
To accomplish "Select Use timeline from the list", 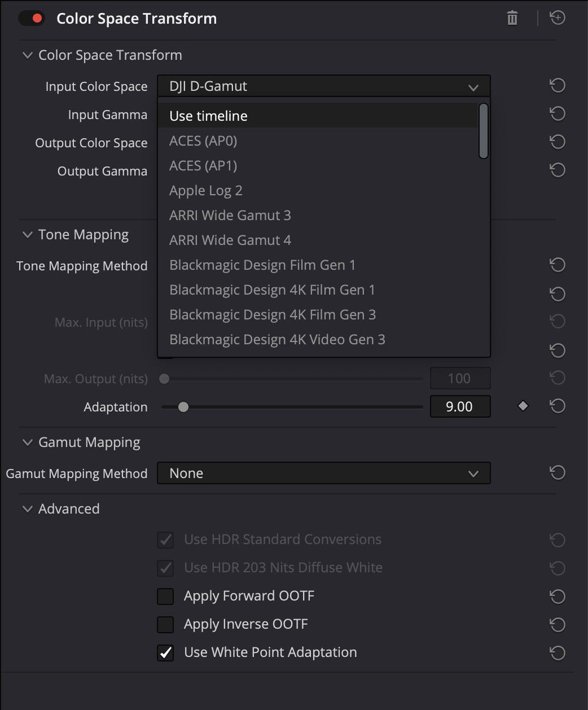I will click(x=318, y=116).
